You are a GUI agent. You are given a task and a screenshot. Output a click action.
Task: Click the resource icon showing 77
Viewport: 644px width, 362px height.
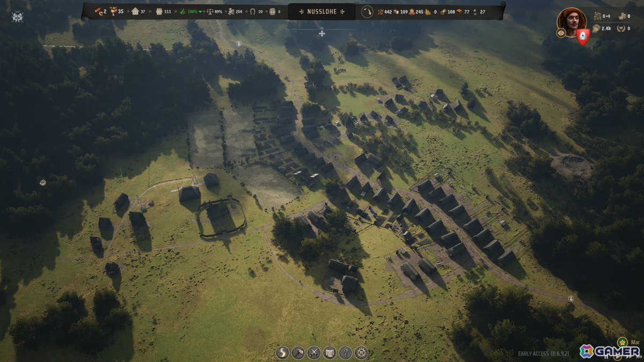pyautogui.click(x=460, y=12)
